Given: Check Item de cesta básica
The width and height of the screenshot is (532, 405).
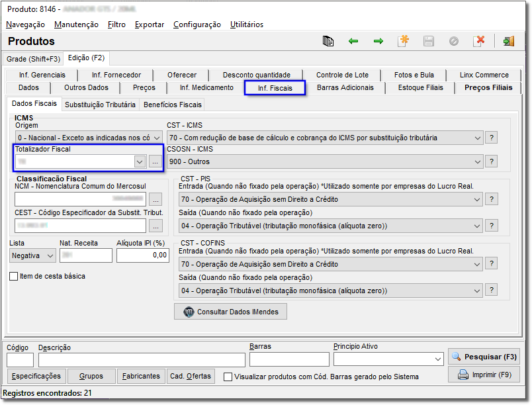Looking at the screenshot, I should point(14,276).
